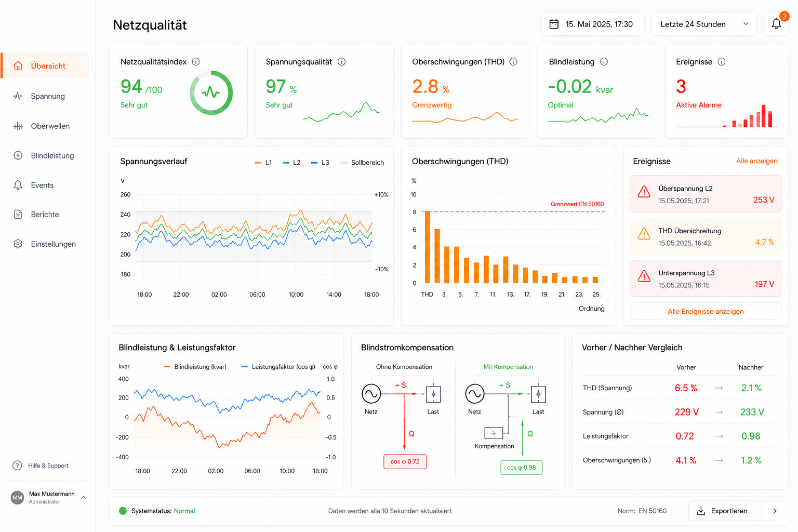Open the Letzte 24 Stunden time range dropdown

pyautogui.click(x=704, y=24)
